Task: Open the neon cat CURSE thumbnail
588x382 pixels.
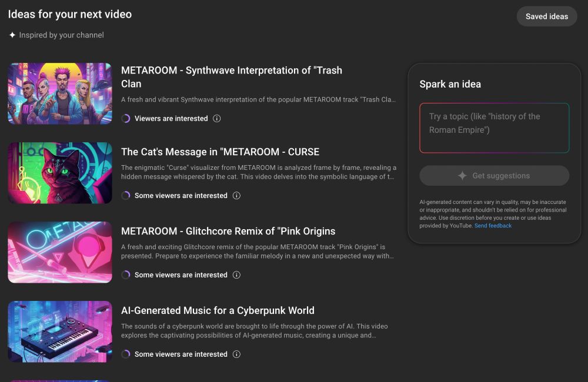Action: tap(60, 173)
